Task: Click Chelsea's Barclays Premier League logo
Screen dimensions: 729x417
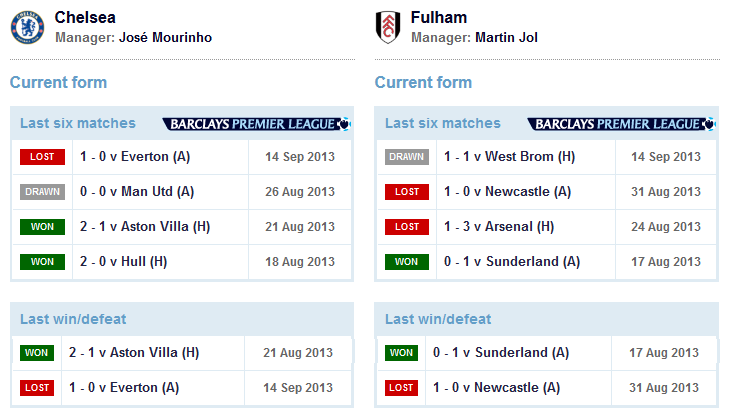Action: coord(256,124)
